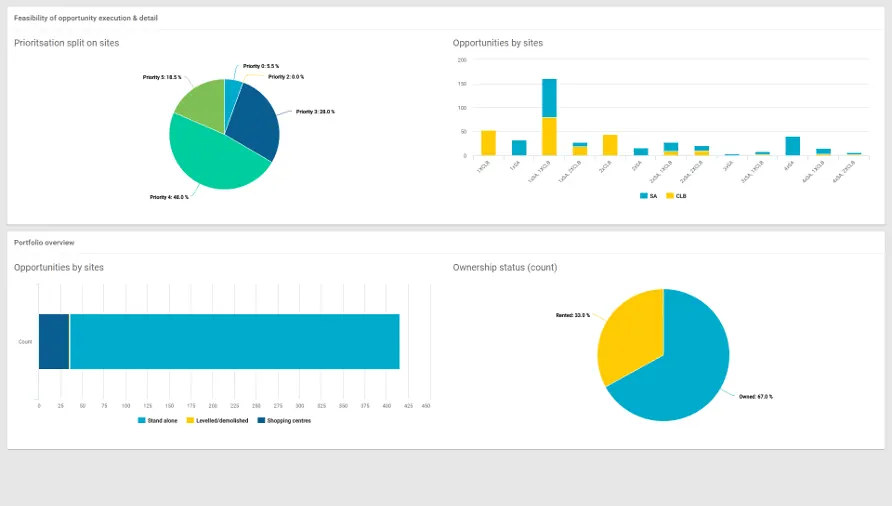The height and width of the screenshot is (506, 892).
Task: Click the 'Priority 4: 48.0 %' label
Action: click(169, 197)
